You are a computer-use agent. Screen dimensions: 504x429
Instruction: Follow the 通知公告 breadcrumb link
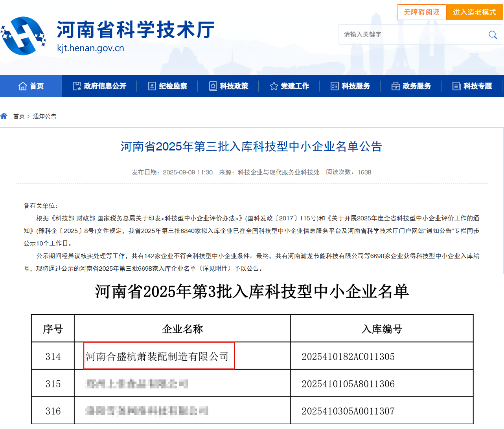click(44, 116)
